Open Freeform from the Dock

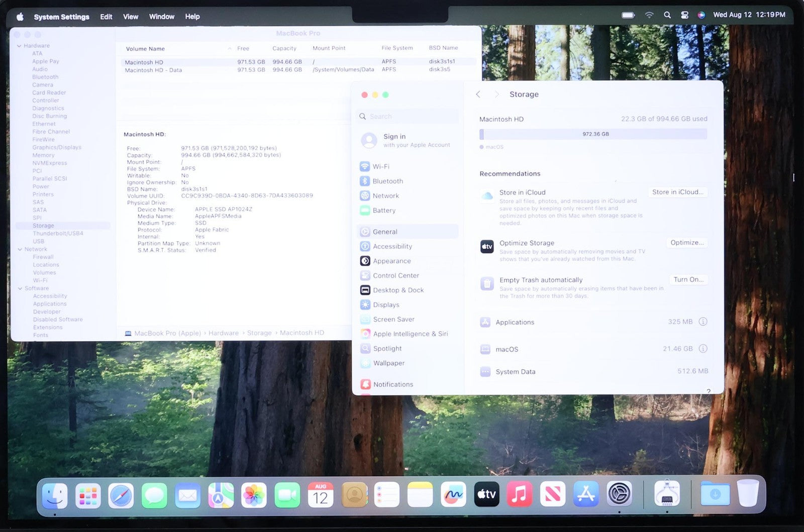(x=453, y=496)
